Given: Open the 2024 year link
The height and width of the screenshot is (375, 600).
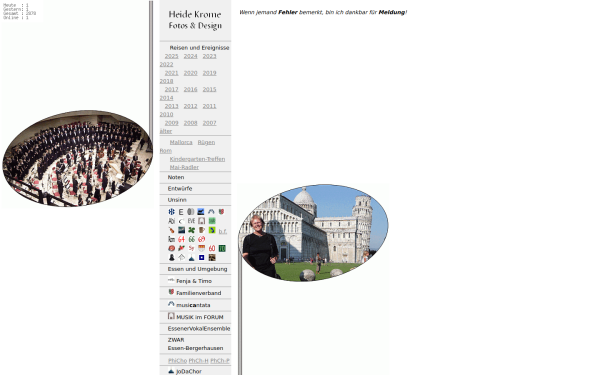Looking at the screenshot, I should tap(191, 56).
